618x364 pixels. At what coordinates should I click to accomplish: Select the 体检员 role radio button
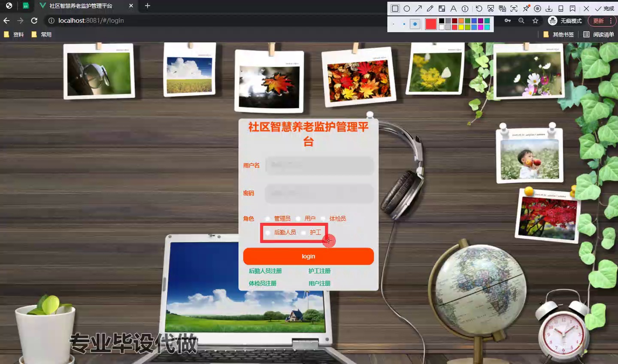coord(323,218)
